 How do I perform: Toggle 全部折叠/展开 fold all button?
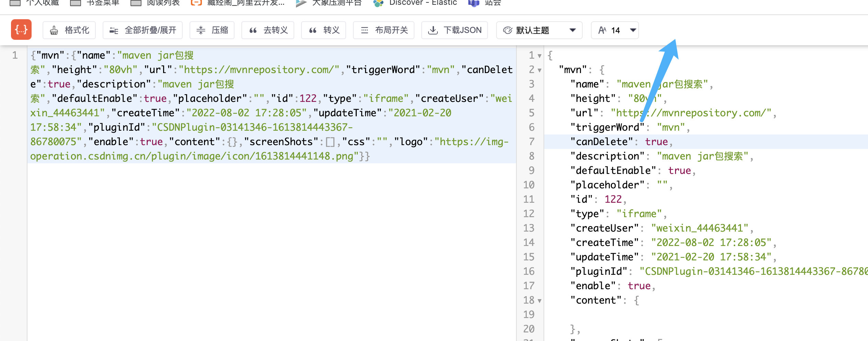click(x=142, y=30)
